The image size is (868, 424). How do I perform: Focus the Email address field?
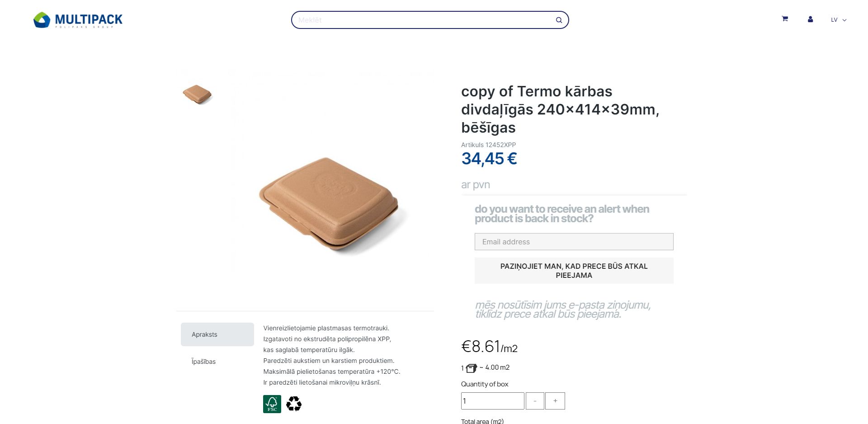point(574,242)
